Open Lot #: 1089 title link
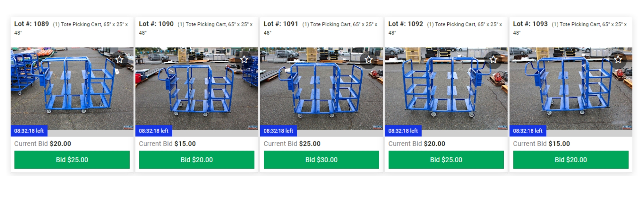644x215 pixels. [x=32, y=24]
